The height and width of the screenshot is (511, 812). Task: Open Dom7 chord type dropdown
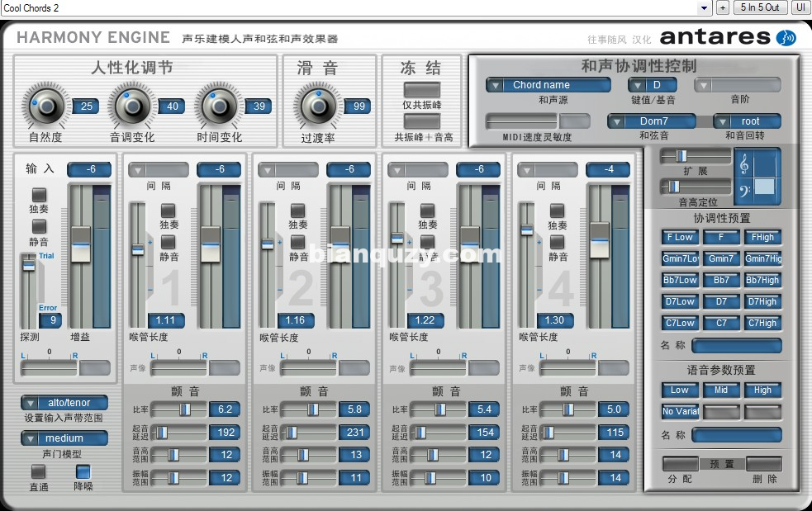(x=652, y=121)
